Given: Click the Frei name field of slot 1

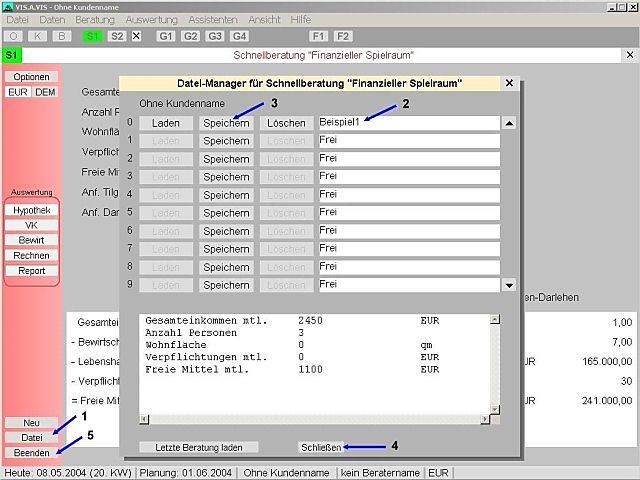Looking at the screenshot, I should pos(409,141).
